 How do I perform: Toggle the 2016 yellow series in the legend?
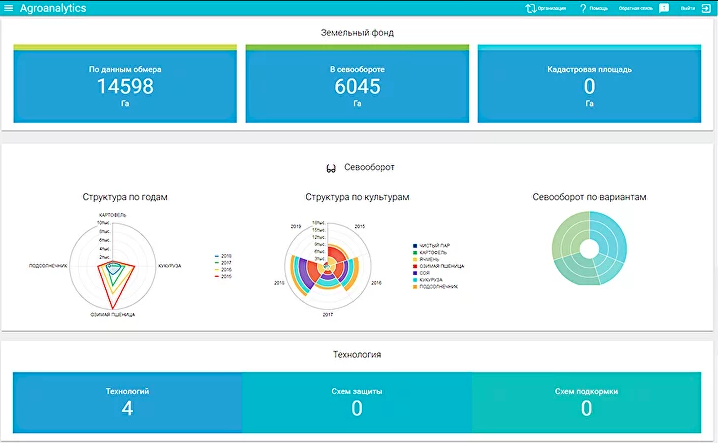point(223,270)
